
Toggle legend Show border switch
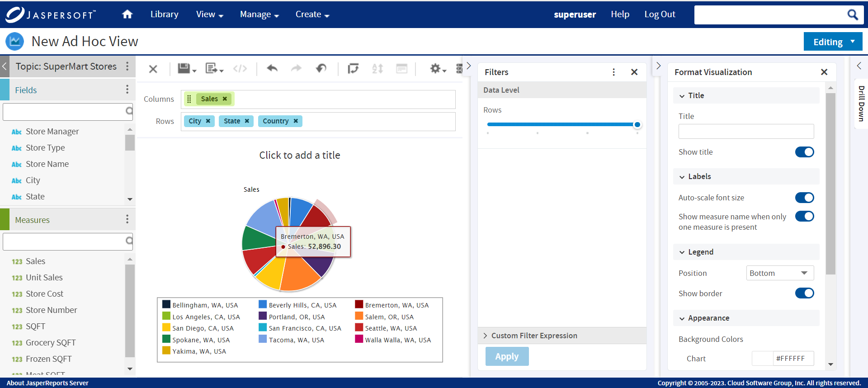(x=805, y=293)
